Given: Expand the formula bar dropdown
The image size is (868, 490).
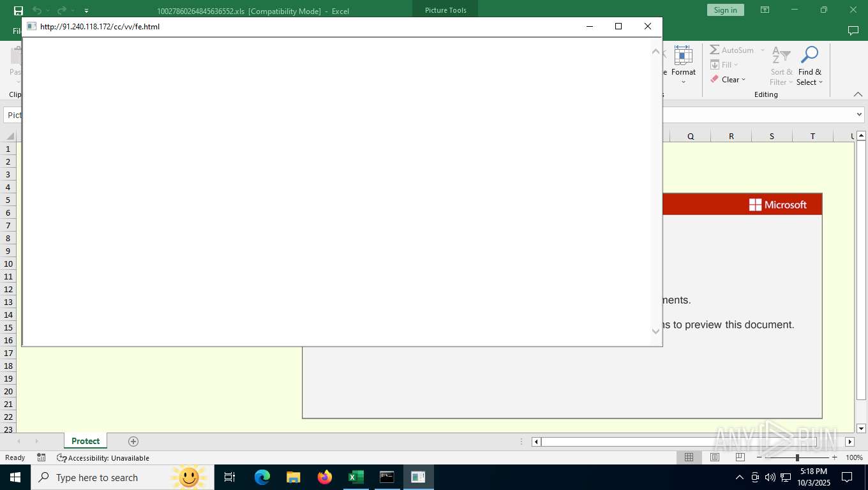Looking at the screenshot, I should (859, 115).
